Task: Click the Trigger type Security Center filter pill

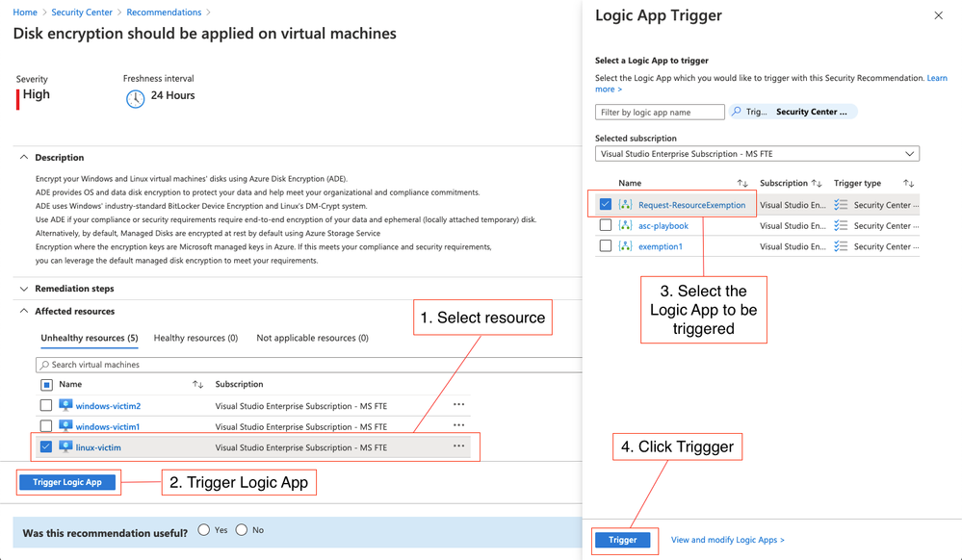Action: point(793,112)
